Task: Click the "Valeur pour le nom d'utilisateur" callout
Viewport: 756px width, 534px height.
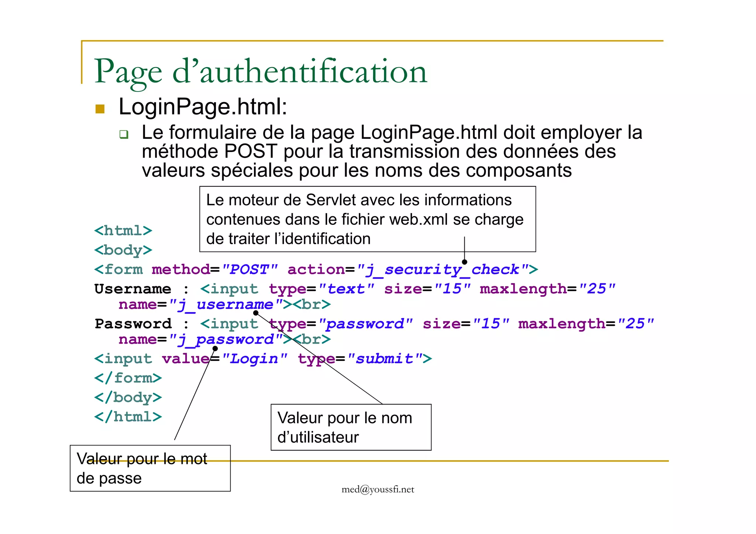Action: coord(351,427)
